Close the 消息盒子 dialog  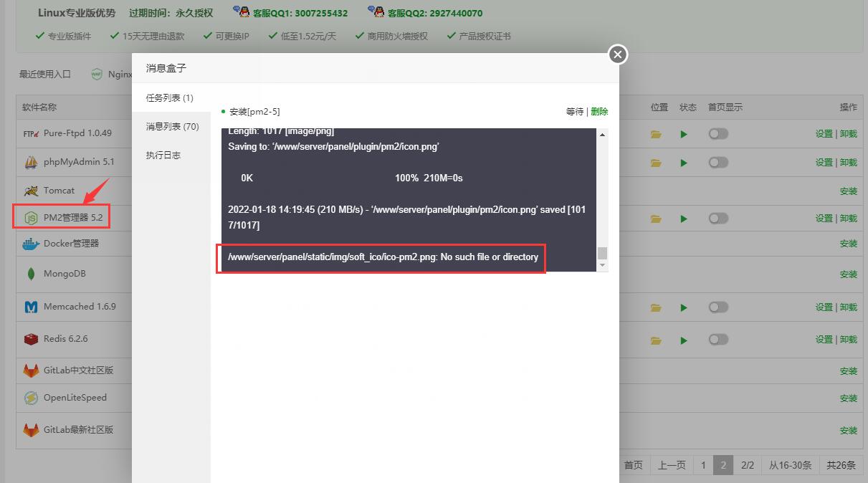coord(618,54)
